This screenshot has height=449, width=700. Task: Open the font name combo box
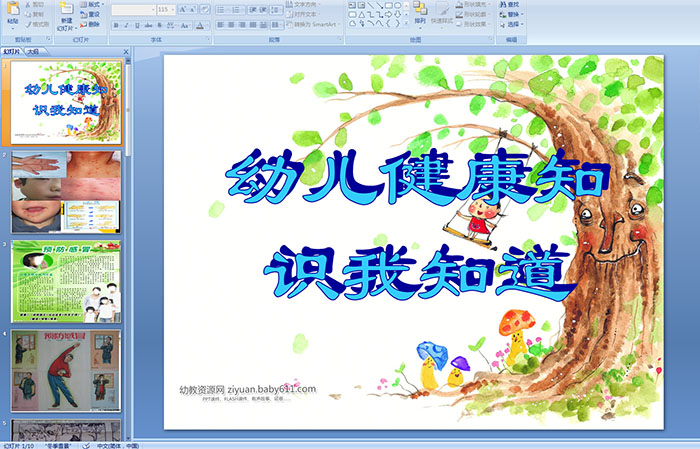tap(133, 10)
